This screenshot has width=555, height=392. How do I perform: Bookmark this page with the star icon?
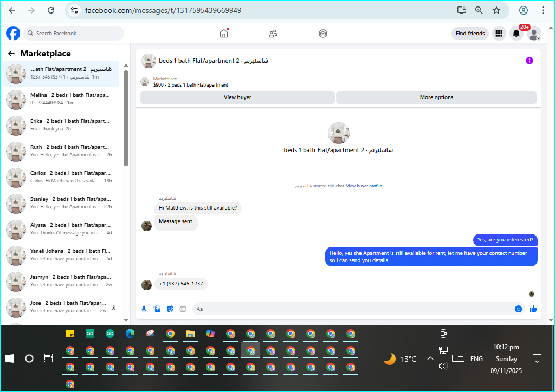click(x=496, y=10)
